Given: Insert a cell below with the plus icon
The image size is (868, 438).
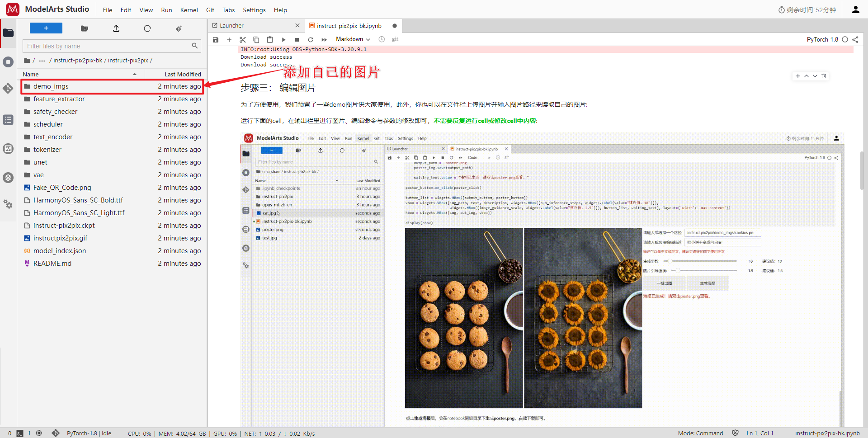Looking at the screenshot, I should click(229, 40).
